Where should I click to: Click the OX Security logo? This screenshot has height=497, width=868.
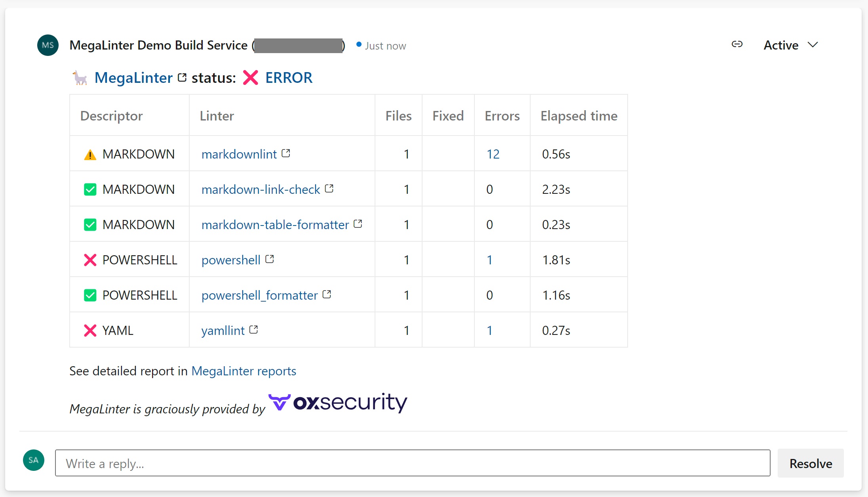[x=338, y=403]
